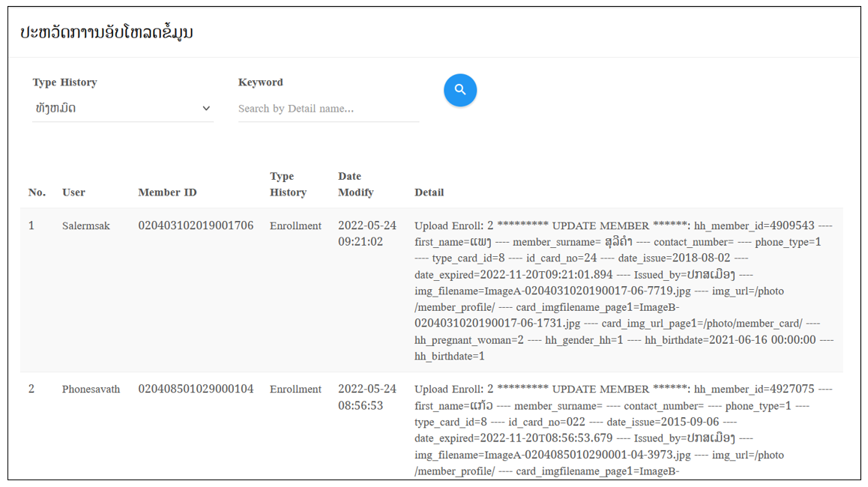This screenshot has width=868, height=487.
Task: Click the No. column header
Action: tap(37, 193)
